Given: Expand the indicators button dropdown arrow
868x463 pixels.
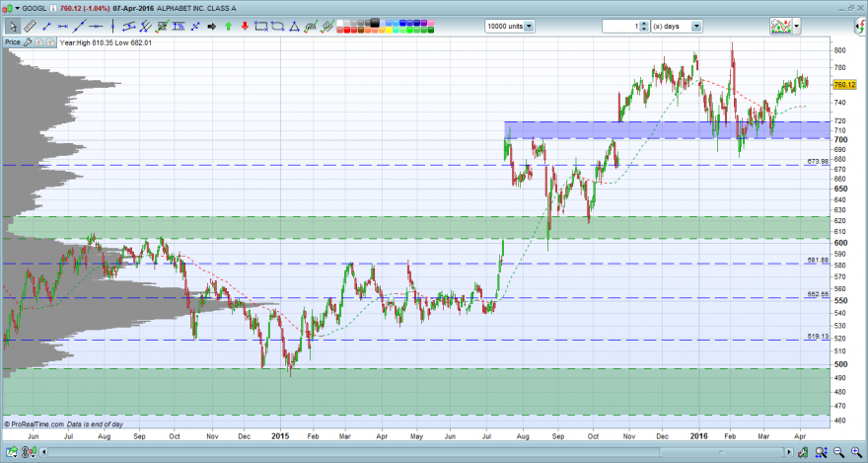Looking at the screenshot, I should (797, 26).
